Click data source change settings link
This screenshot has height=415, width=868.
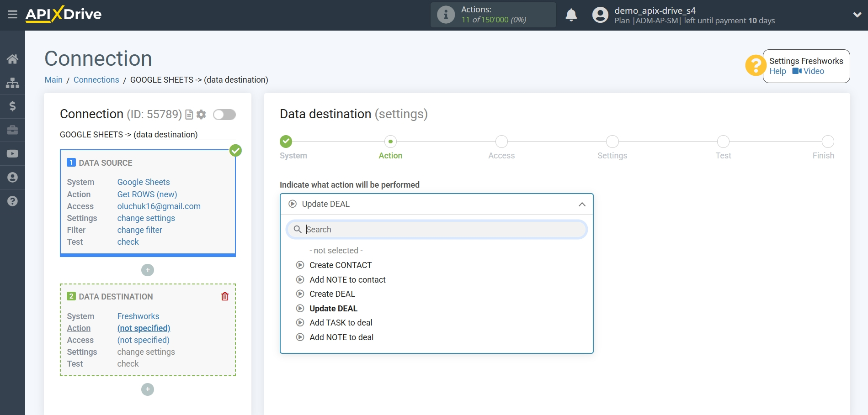pos(146,218)
